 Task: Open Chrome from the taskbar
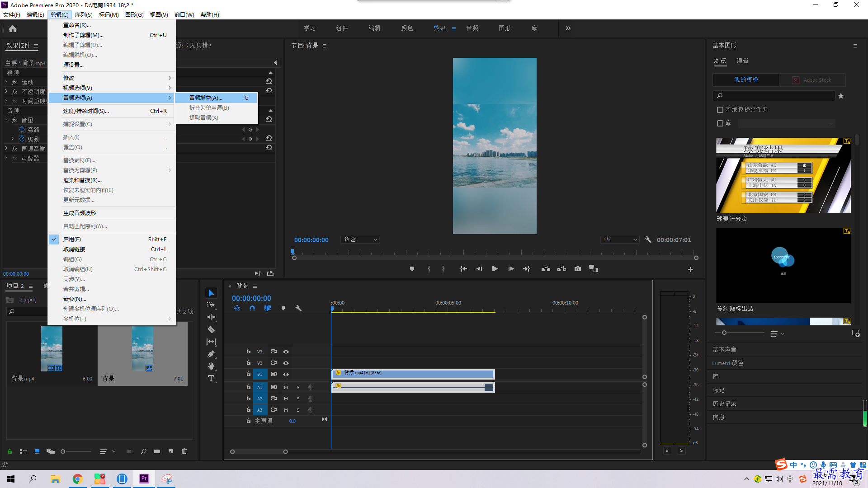77,479
